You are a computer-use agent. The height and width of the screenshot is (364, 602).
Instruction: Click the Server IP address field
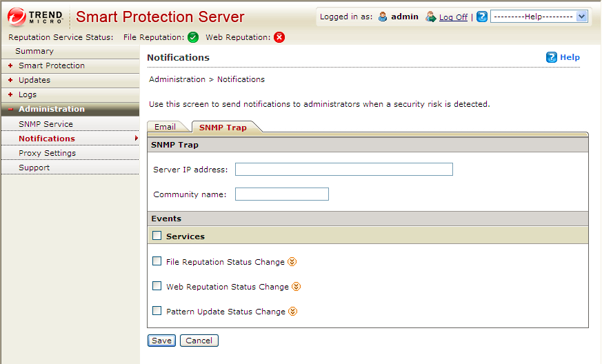(343, 170)
